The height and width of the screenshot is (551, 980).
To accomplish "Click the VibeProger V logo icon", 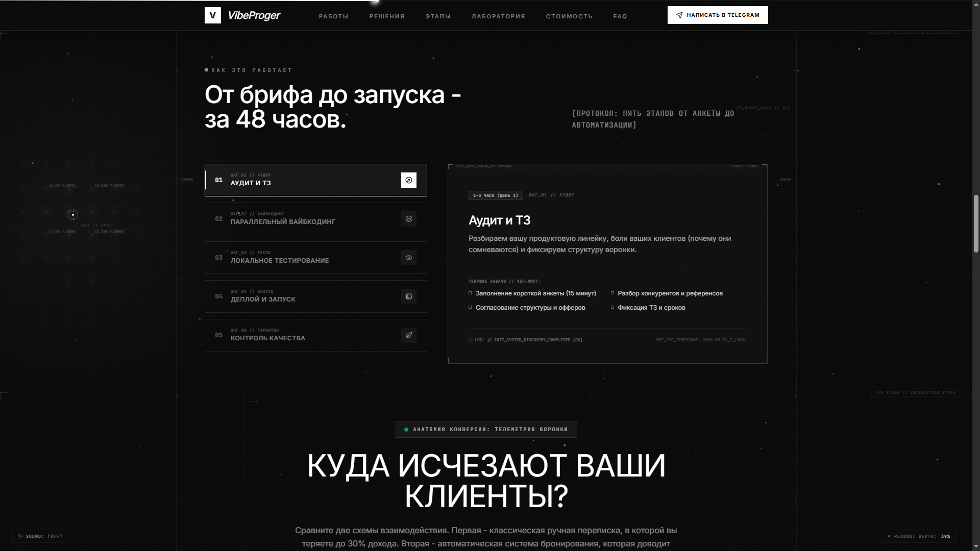I will point(213,15).
